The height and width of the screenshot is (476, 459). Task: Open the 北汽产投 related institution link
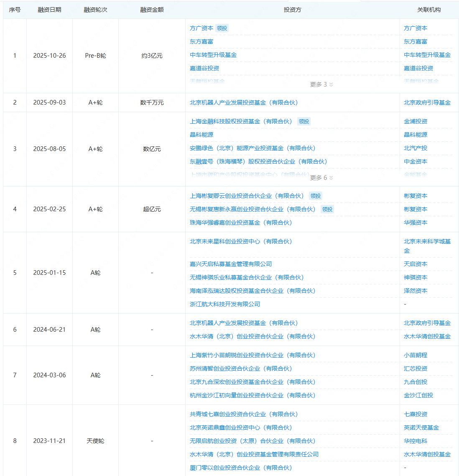[x=415, y=148]
